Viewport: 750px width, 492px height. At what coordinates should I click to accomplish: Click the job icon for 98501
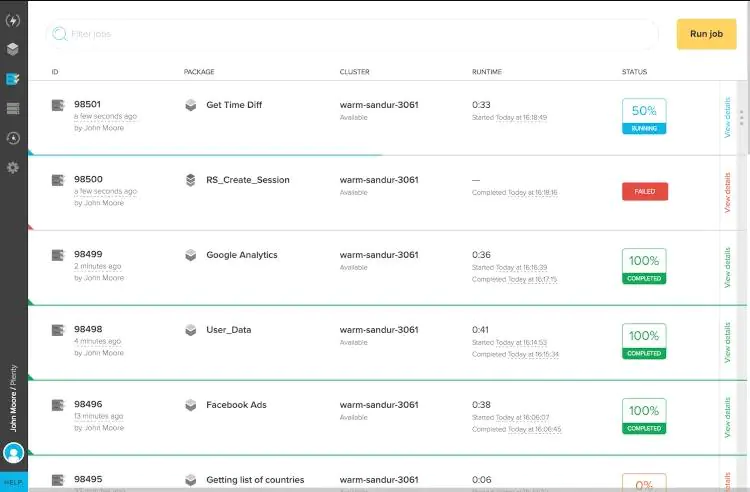coord(58,105)
